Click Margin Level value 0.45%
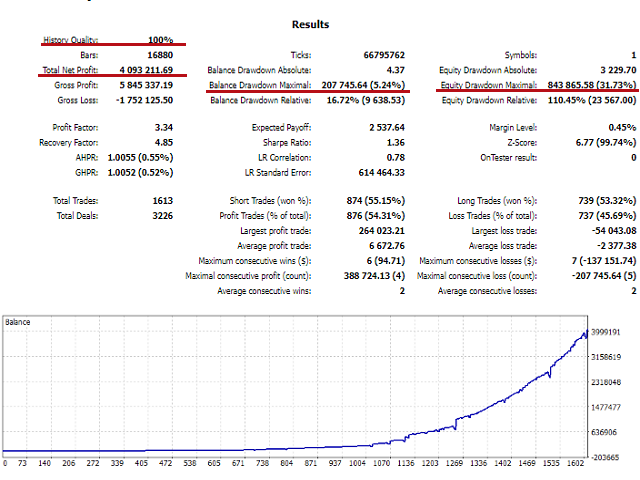Image resolution: width=640 pixels, height=480 pixels. coord(622,128)
